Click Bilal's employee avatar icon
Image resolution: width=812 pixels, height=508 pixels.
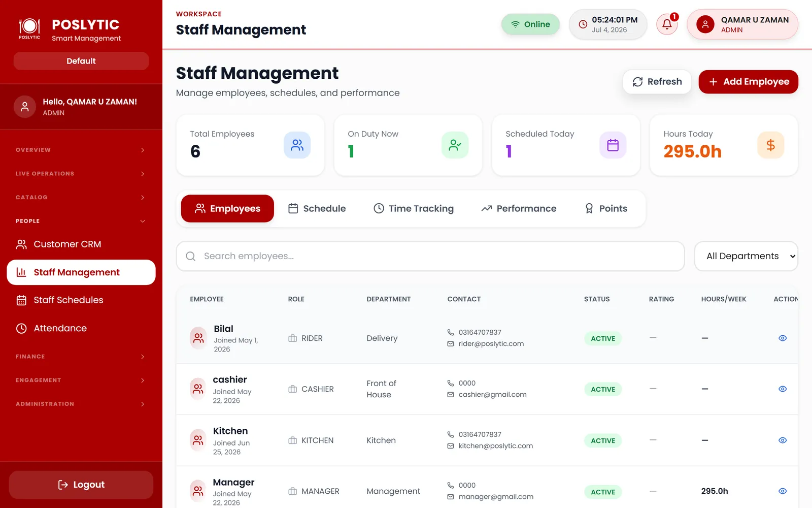[198, 338]
